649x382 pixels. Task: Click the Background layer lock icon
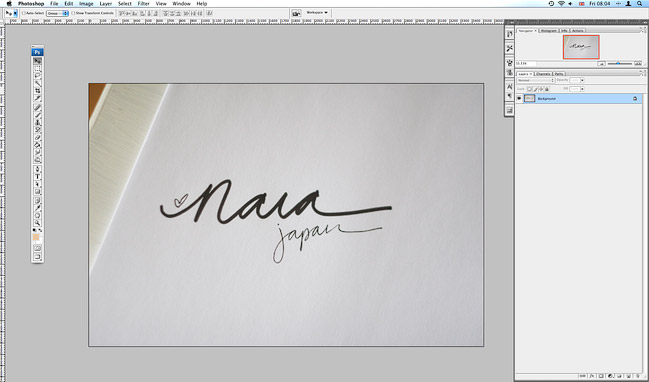point(635,99)
